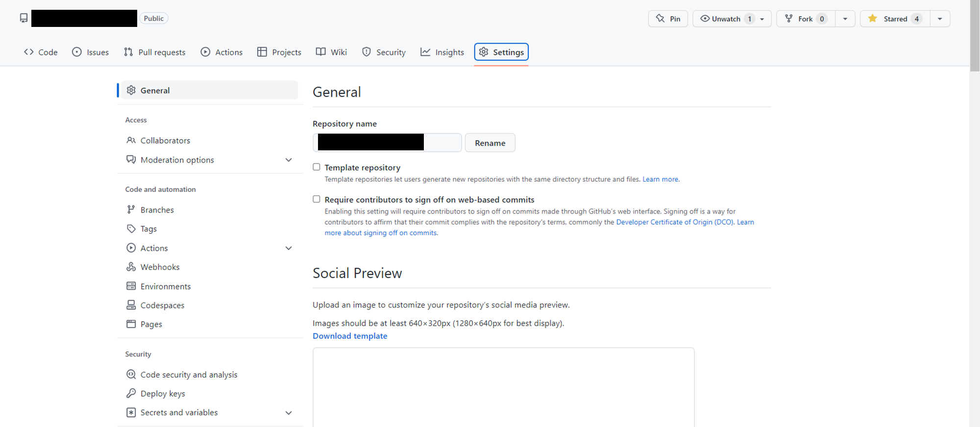Click the repository book icon beside the name
This screenshot has width=980, height=427.
24,19
